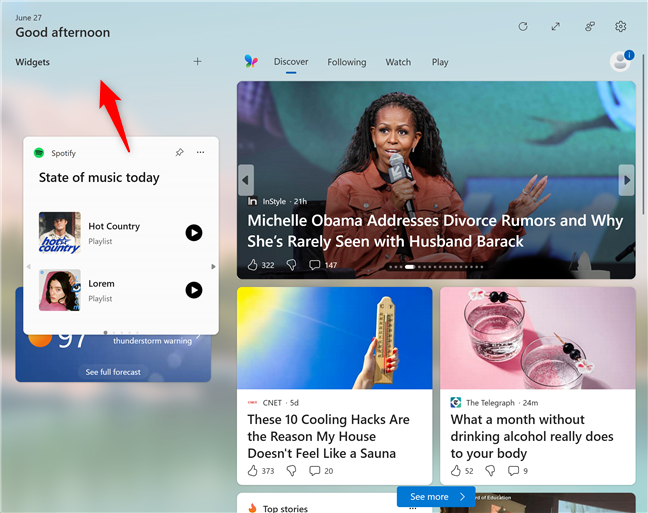Like the Michelle Obama article
The width and height of the screenshot is (648, 513).
click(253, 265)
